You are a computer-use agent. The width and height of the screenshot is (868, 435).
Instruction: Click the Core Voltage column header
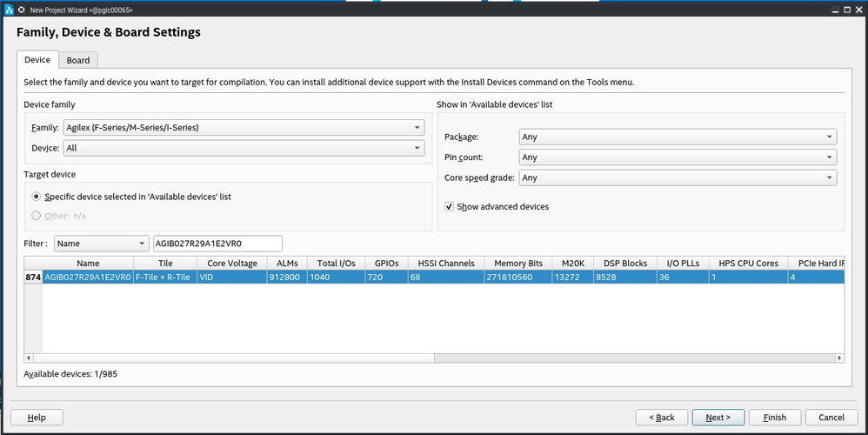click(232, 264)
